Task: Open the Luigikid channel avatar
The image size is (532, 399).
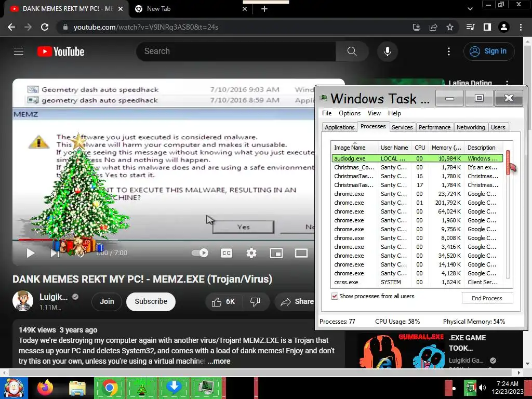Action: click(x=23, y=301)
